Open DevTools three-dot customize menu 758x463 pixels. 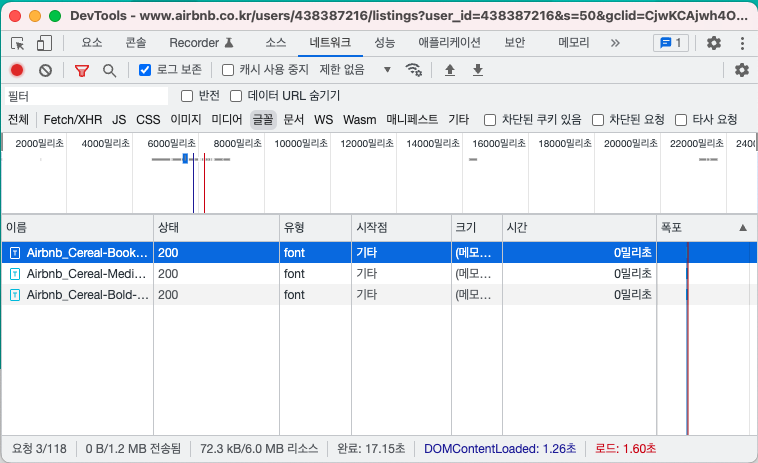pos(742,43)
